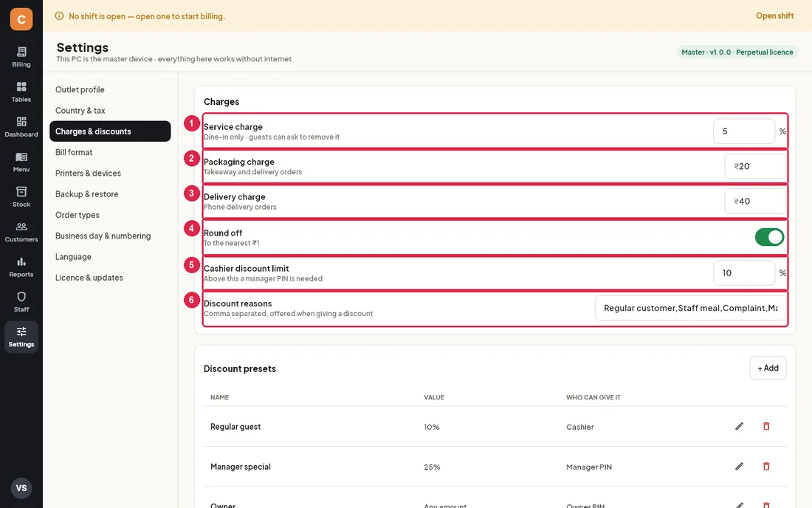
Task: Focus the Cashier discount limit field
Action: click(744, 273)
